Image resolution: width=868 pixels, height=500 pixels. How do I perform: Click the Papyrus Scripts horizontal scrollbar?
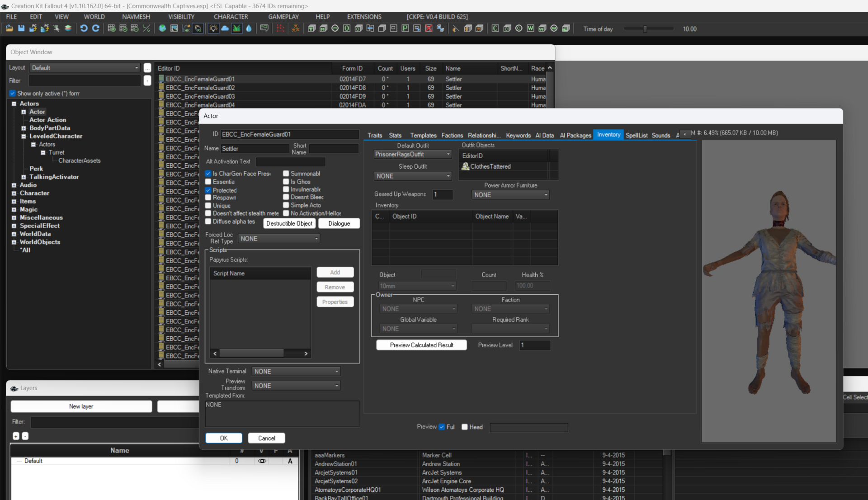pos(260,354)
